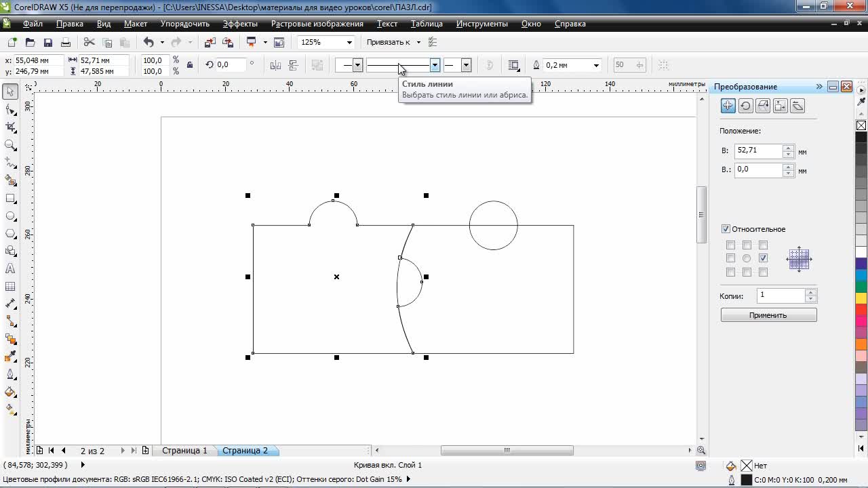Uncheck the middle-right anchor point checkbox
The width and height of the screenshot is (868, 488).
[763, 258]
